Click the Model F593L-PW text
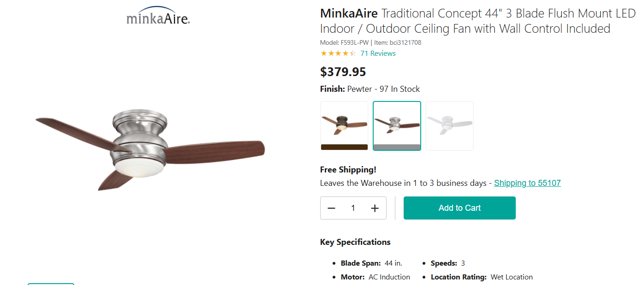 click(x=344, y=42)
